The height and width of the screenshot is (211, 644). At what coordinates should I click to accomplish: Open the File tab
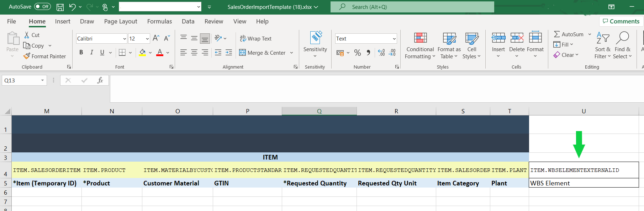click(x=11, y=21)
